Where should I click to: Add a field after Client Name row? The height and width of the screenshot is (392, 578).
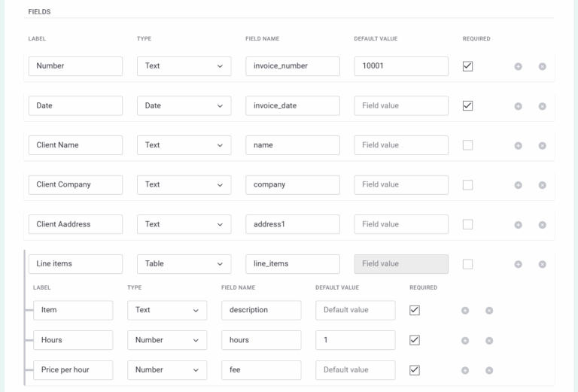(x=518, y=145)
